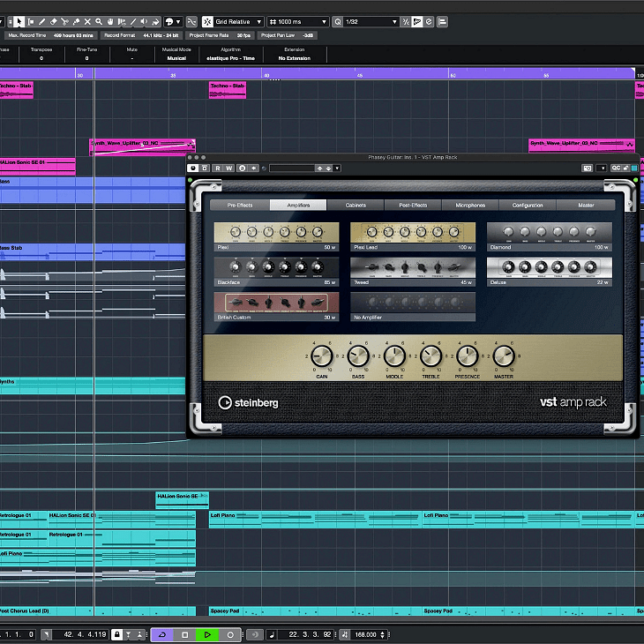The height and width of the screenshot is (644, 644).
Task: Open the Grid Relative snap type dropdown
Action: (238, 22)
